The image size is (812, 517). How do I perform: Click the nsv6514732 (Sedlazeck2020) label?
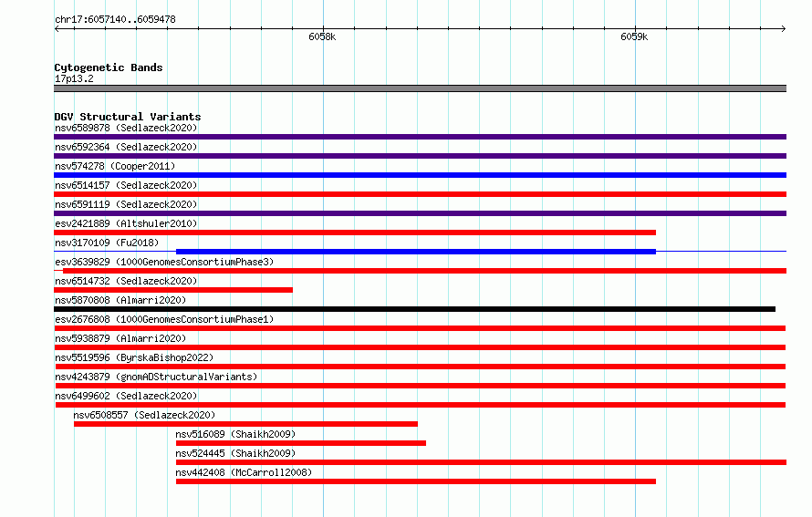click(x=126, y=281)
